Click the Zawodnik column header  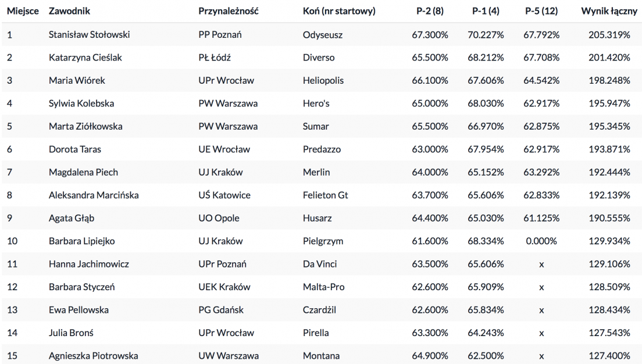tap(70, 11)
